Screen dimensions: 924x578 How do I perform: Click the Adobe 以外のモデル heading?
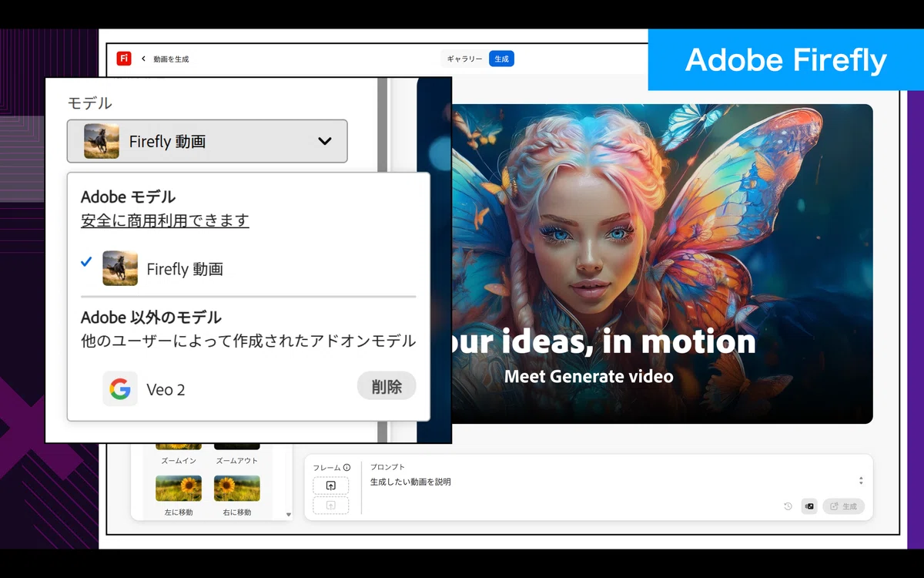(151, 317)
